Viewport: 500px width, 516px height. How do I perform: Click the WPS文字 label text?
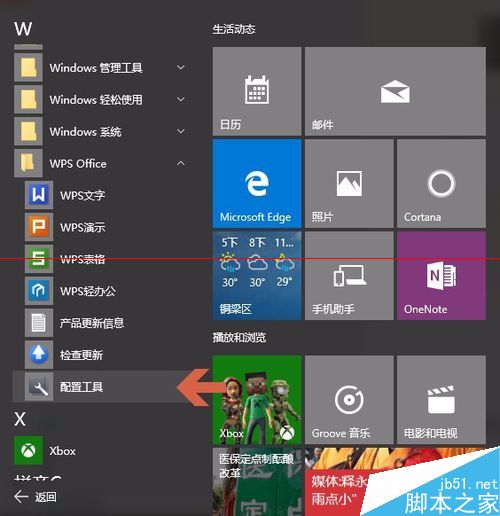point(83,195)
